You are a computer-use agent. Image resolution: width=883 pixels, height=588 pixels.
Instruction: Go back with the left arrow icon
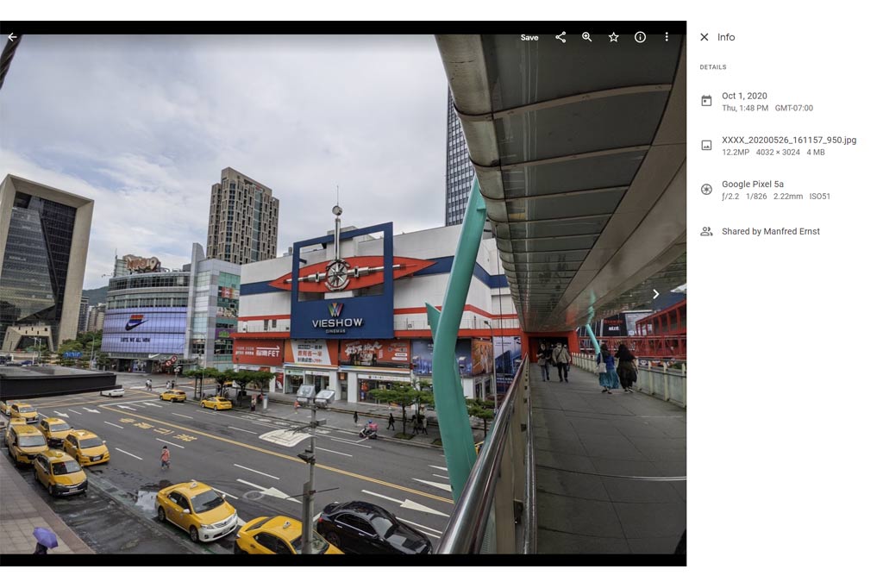(x=12, y=37)
